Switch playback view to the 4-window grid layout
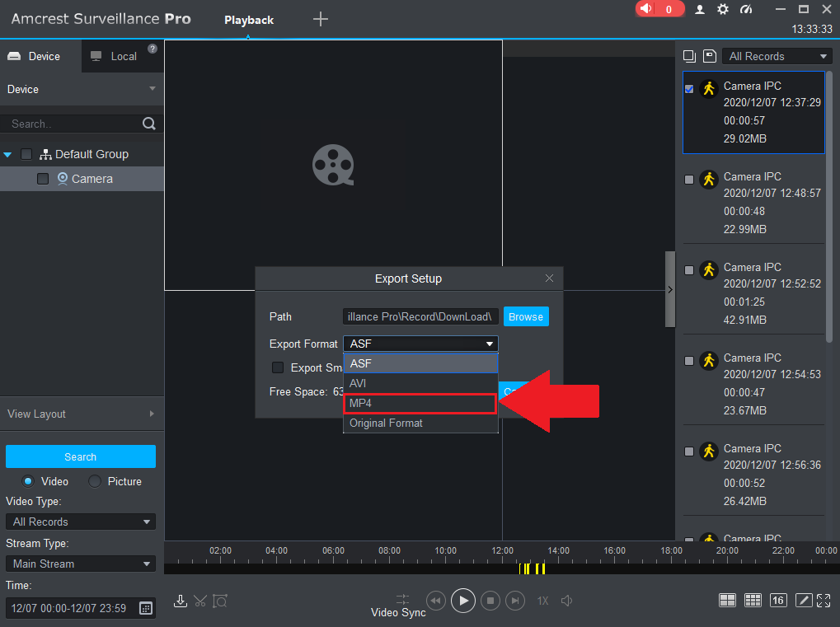840x627 pixels. tap(727, 601)
